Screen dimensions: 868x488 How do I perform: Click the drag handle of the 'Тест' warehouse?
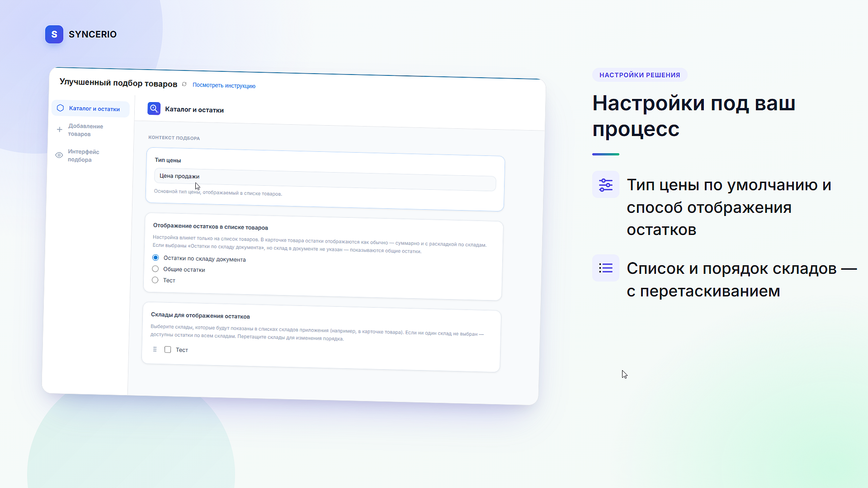point(155,349)
